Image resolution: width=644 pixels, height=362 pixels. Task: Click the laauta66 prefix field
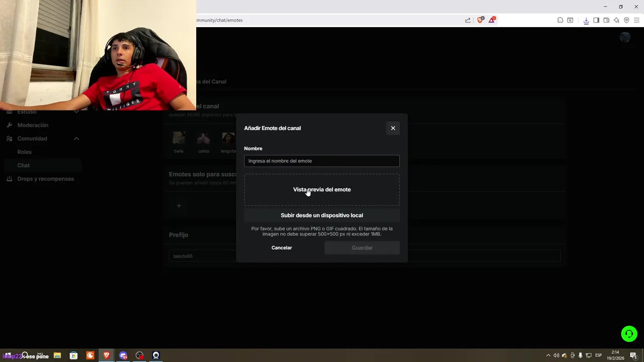(365, 256)
